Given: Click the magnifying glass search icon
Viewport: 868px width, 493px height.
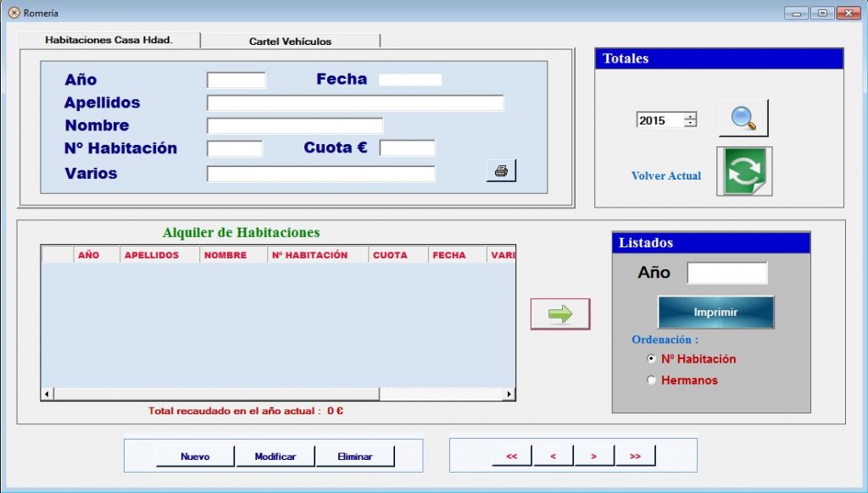Looking at the screenshot, I should [x=743, y=119].
